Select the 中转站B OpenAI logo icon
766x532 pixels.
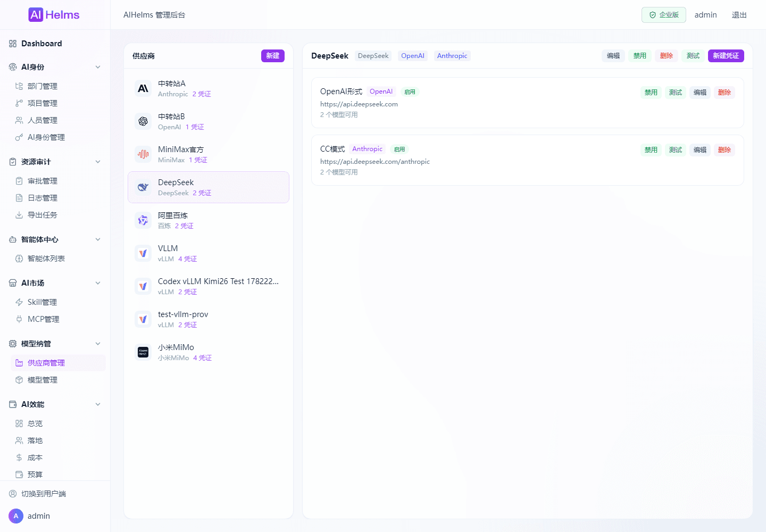(143, 121)
